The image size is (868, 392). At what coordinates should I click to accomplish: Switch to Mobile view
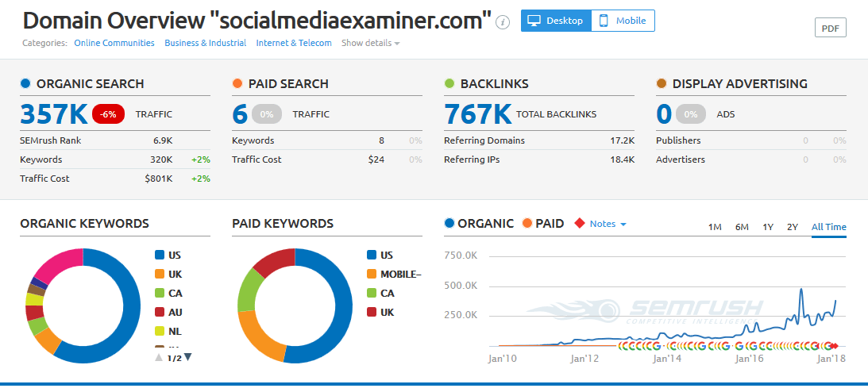coord(623,21)
